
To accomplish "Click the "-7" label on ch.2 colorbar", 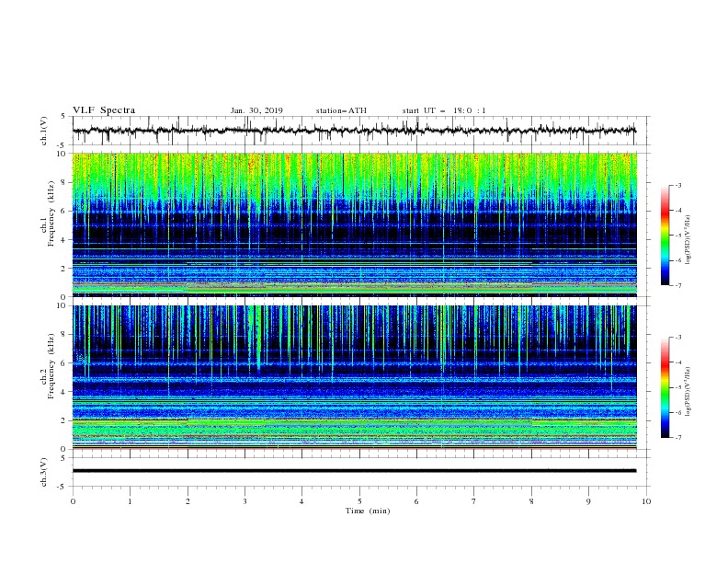I will (677, 438).
